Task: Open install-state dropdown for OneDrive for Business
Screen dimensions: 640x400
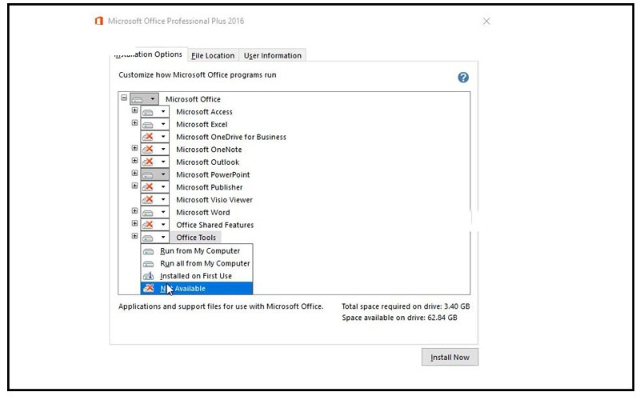Action: pyautogui.click(x=155, y=137)
